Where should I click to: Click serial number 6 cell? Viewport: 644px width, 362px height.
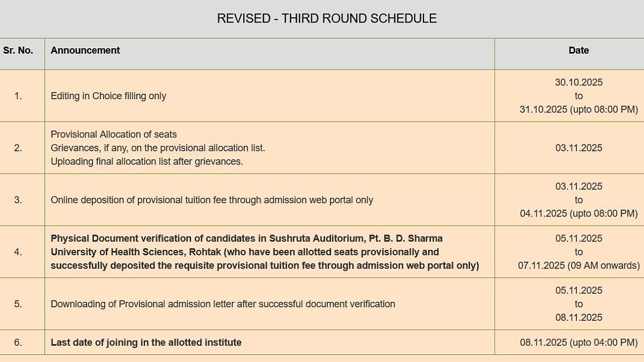pyautogui.click(x=18, y=342)
